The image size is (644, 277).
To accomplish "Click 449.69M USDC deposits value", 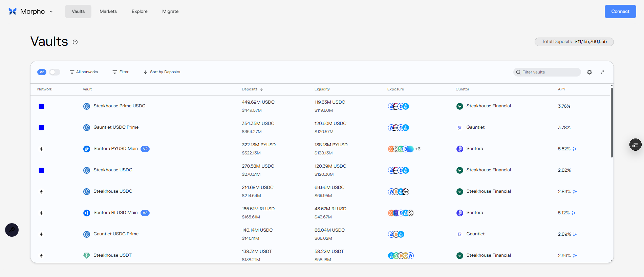I will click(258, 102).
